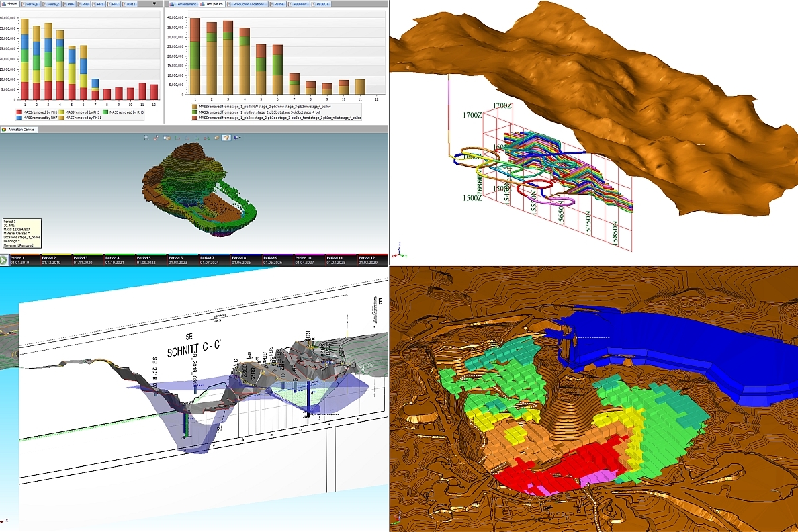Click the orange RH11 legend swatch
The width and height of the screenshot is (798, 532).
(x=62, y=118)
